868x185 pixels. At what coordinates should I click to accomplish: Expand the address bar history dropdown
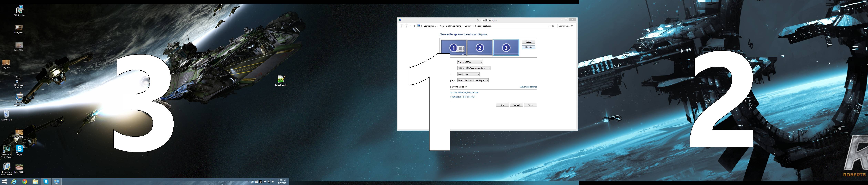[549, 26]
